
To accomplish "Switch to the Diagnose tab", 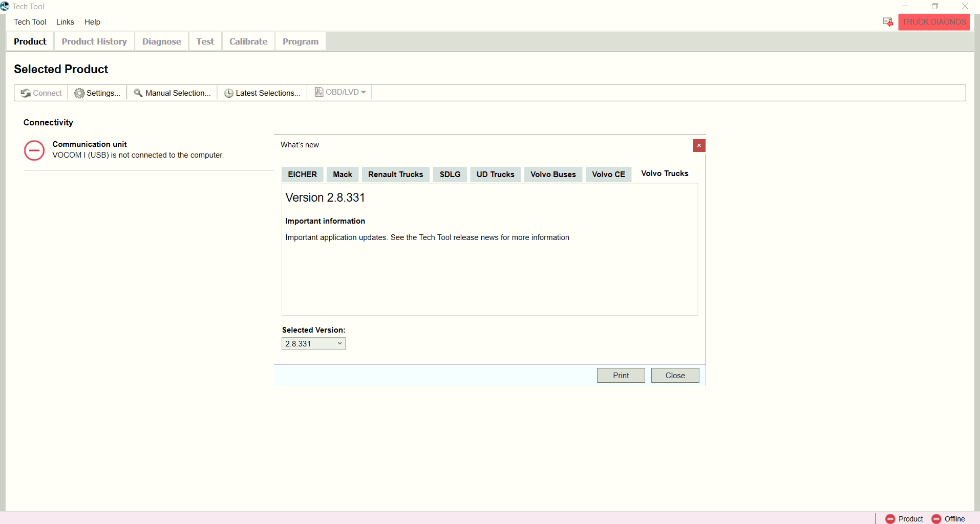I will point(162,41).
